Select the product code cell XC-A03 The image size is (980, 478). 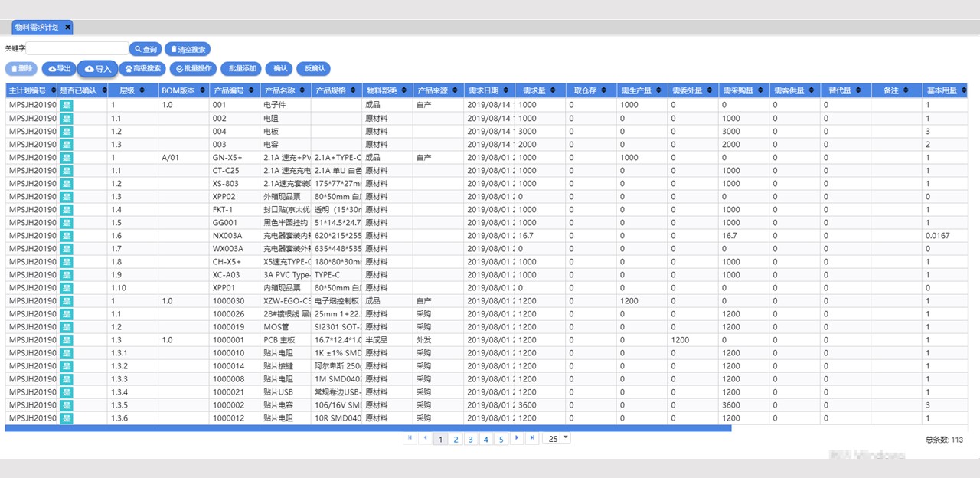point(234,275)
